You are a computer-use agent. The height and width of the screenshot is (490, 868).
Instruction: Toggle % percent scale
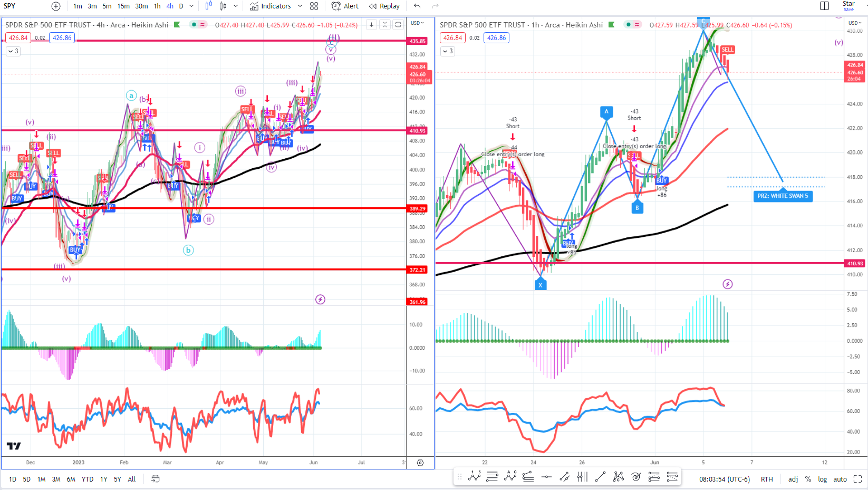tap(808, 479)
